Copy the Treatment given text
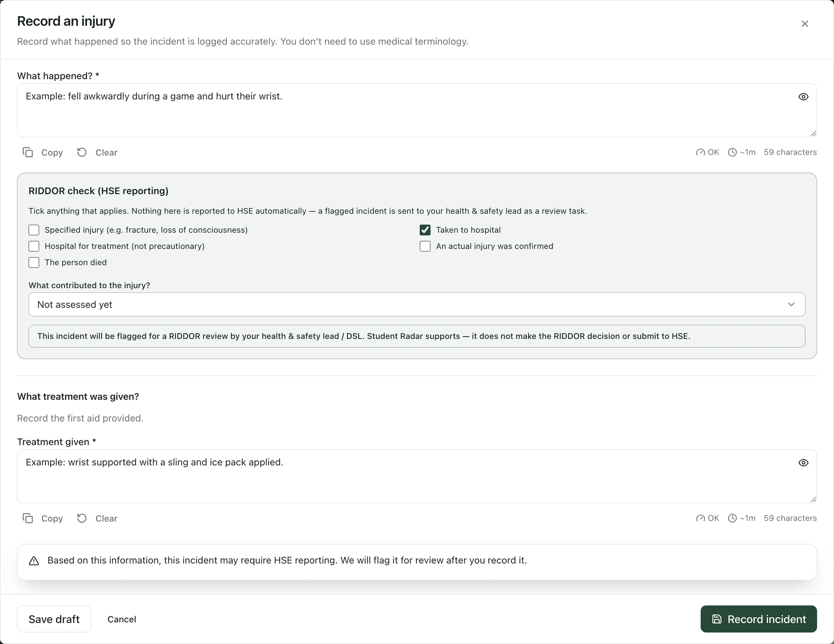Viewport: 834px width, 644px height. click(43, 518)
